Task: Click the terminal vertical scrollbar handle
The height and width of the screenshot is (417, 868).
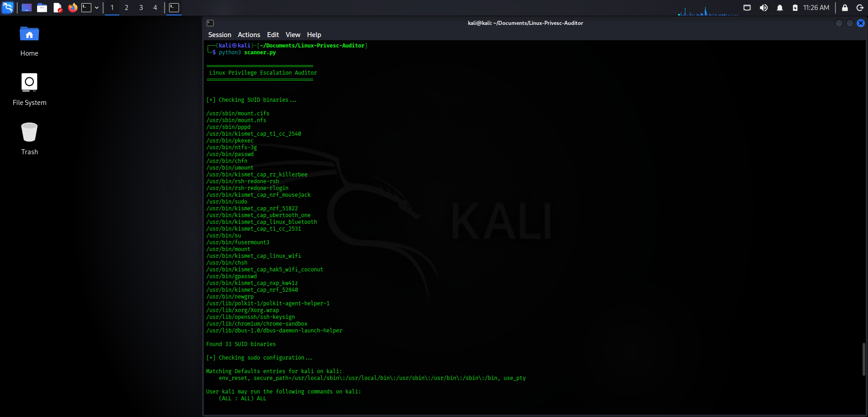Action: tap(863, 360)
